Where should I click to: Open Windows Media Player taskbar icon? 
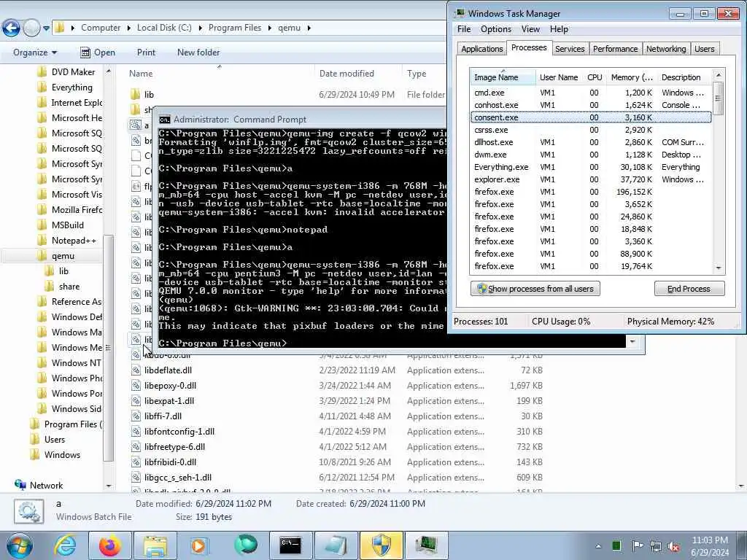[x=198, y=545]
